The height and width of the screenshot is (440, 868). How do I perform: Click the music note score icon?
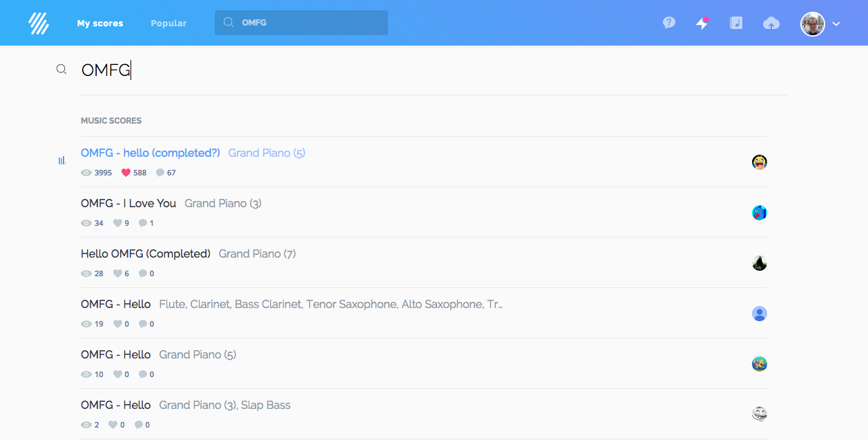(x=736, y=23)
